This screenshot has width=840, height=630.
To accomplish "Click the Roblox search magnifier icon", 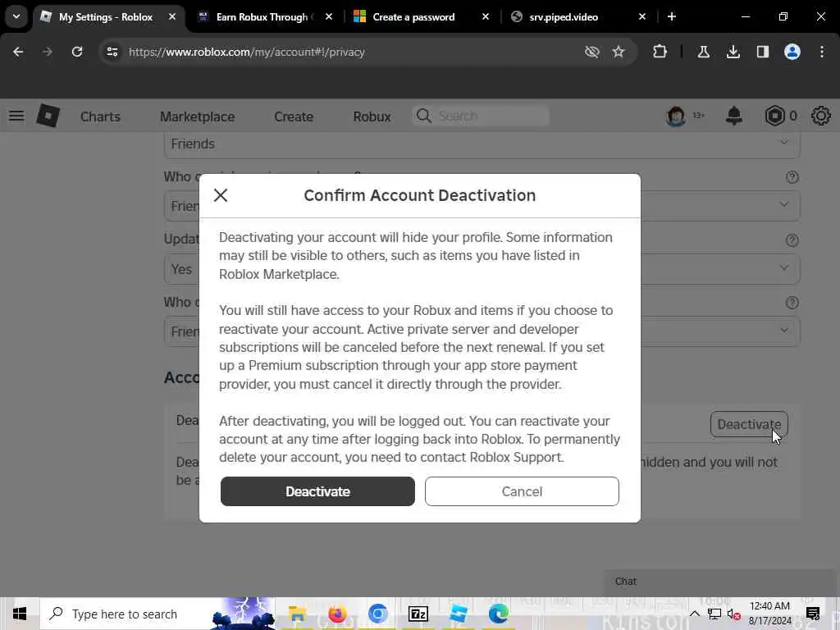I will tap(424, 116).
